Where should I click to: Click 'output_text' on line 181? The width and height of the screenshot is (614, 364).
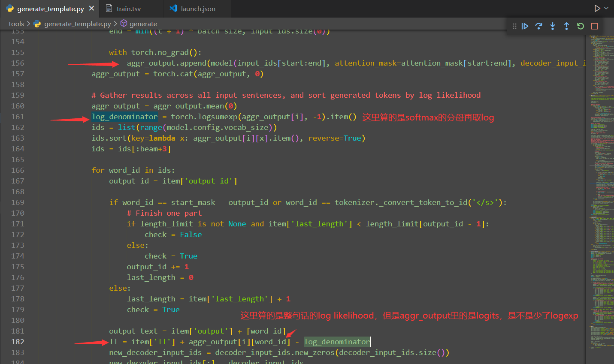133,331
